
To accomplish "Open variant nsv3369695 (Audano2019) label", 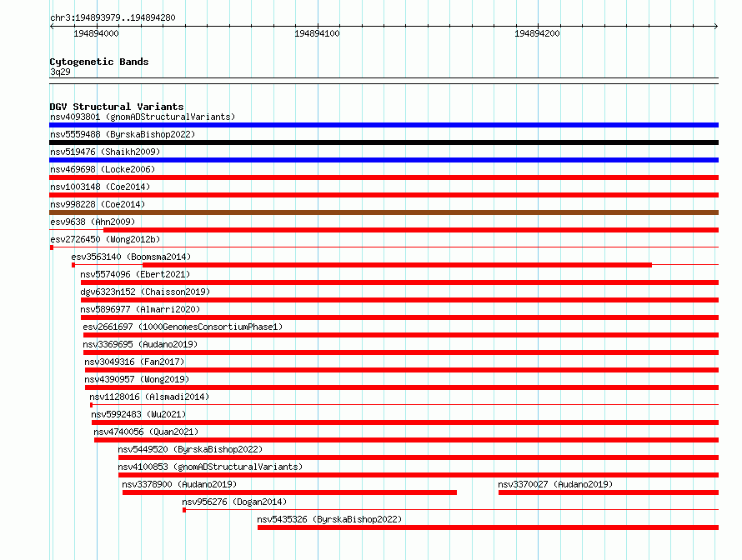I will [x=140, y=344].
